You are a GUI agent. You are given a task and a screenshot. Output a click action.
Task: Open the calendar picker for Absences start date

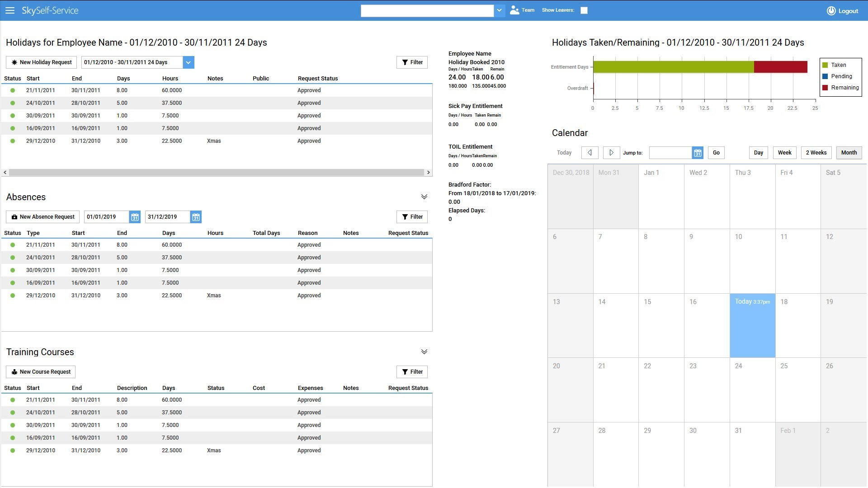[134, 217]
